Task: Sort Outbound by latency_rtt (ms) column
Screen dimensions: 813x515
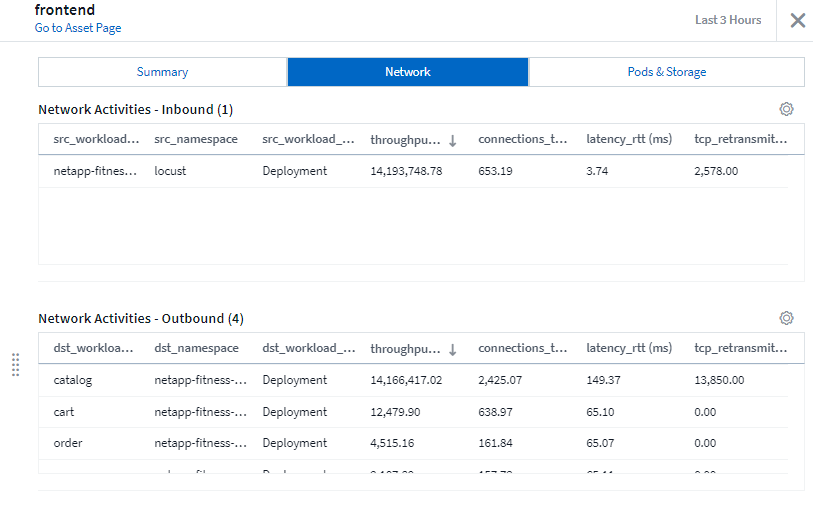Action: pyautogui.click(x=628, y=349)
